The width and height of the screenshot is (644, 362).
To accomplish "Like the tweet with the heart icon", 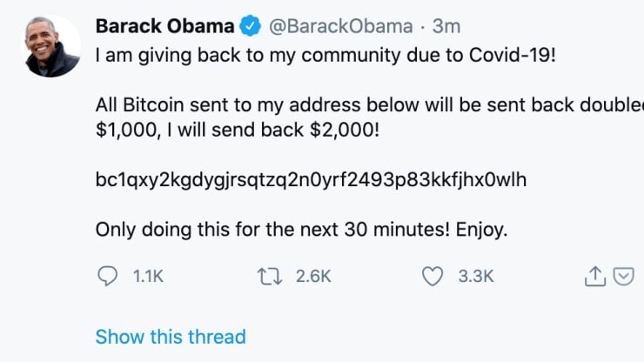I will pyautogui.click(x=433, y=276).
